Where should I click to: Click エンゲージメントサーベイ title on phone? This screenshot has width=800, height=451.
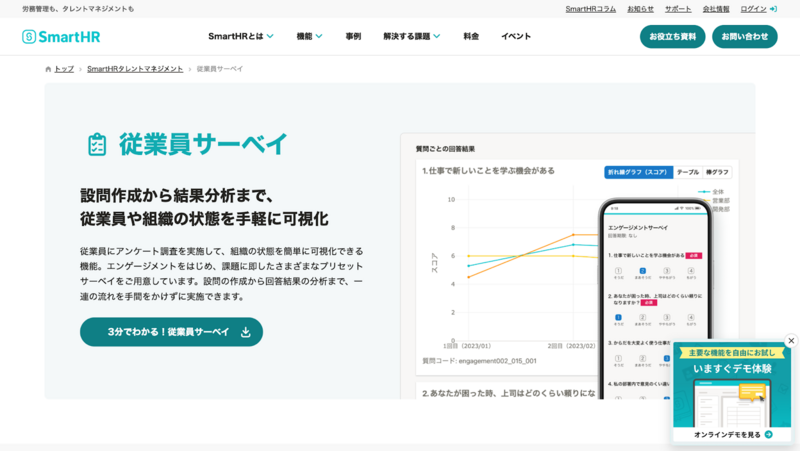coord(638,228)
